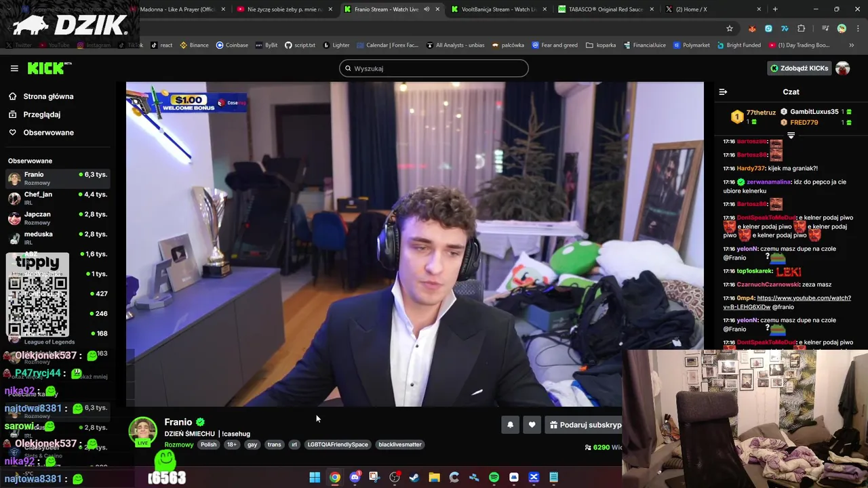Open Chrome from the taskbar
The width and height of the screenshot is (868, 488).
(335, 477)
